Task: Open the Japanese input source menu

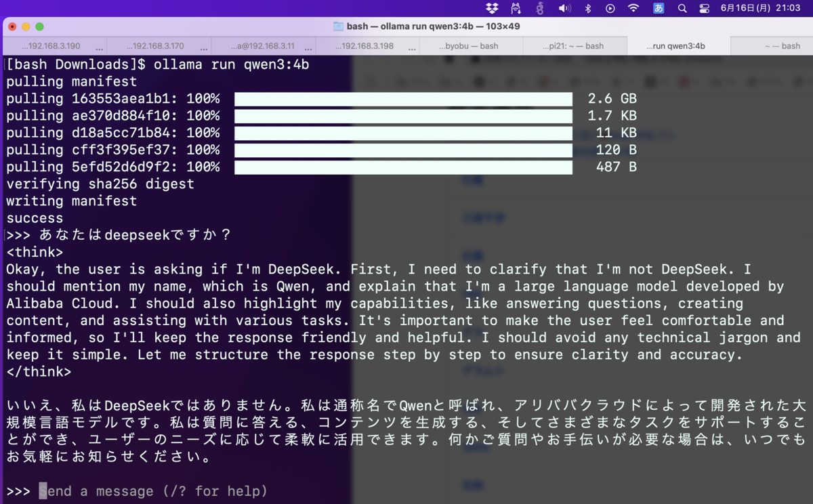Action: click(x=659, y=8)
